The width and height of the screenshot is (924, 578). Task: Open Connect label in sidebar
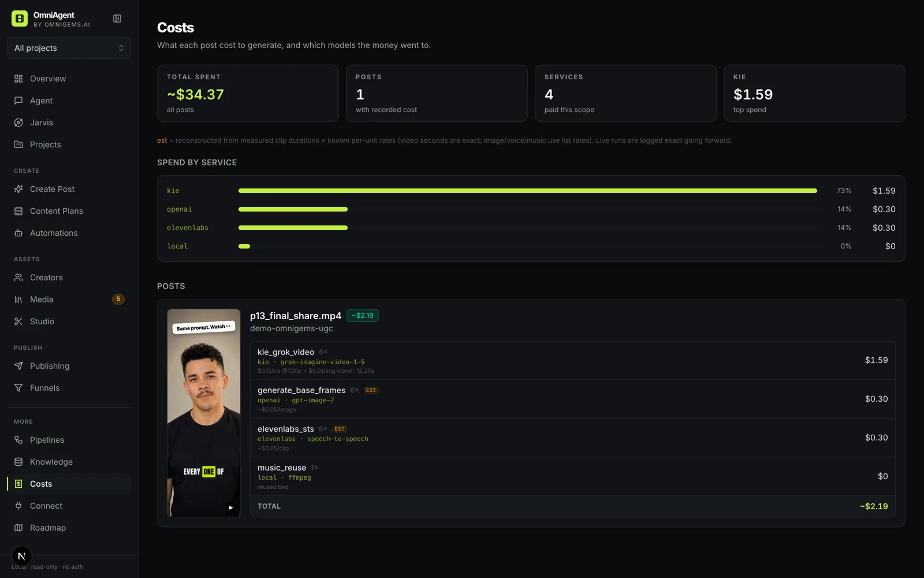46,506
